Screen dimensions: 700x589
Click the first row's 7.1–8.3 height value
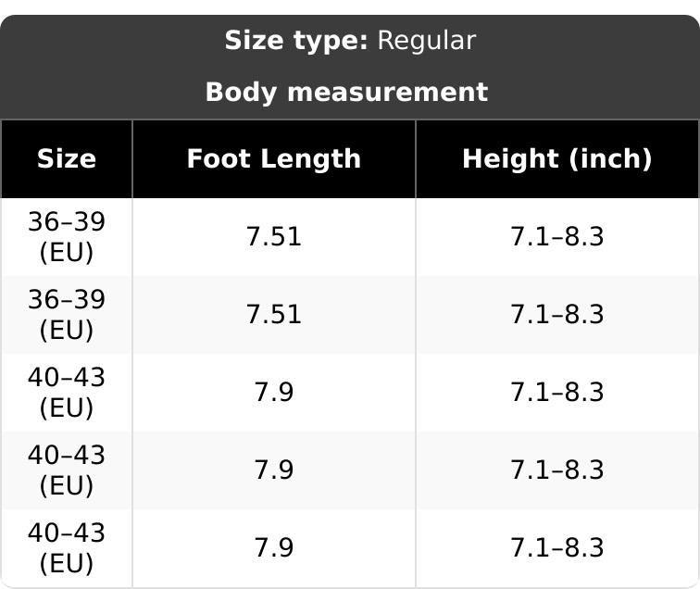(x=557, y=237)
